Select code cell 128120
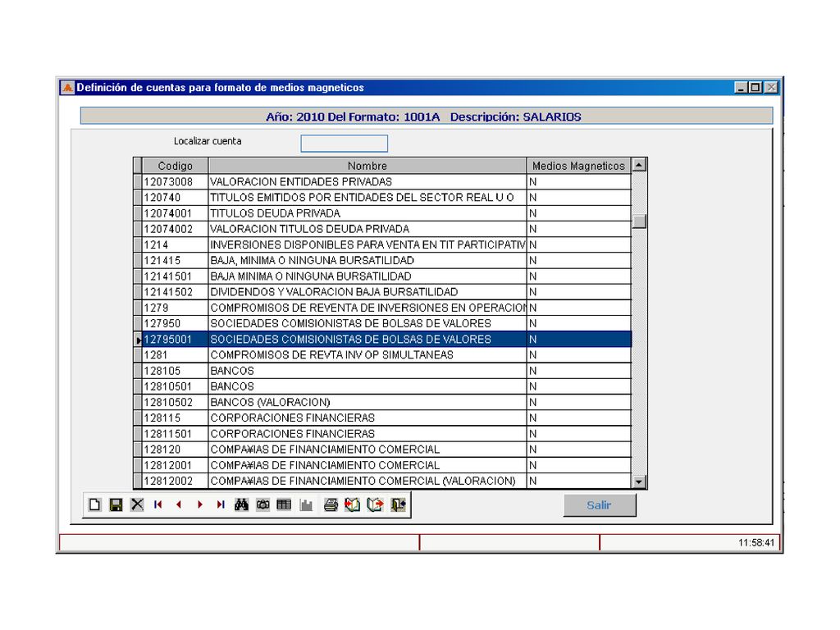840x630 pixels. pos(176,450)
